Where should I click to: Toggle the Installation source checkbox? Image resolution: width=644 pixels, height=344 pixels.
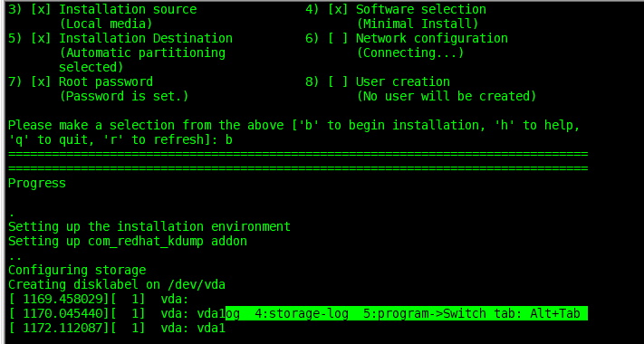(41, 9)
